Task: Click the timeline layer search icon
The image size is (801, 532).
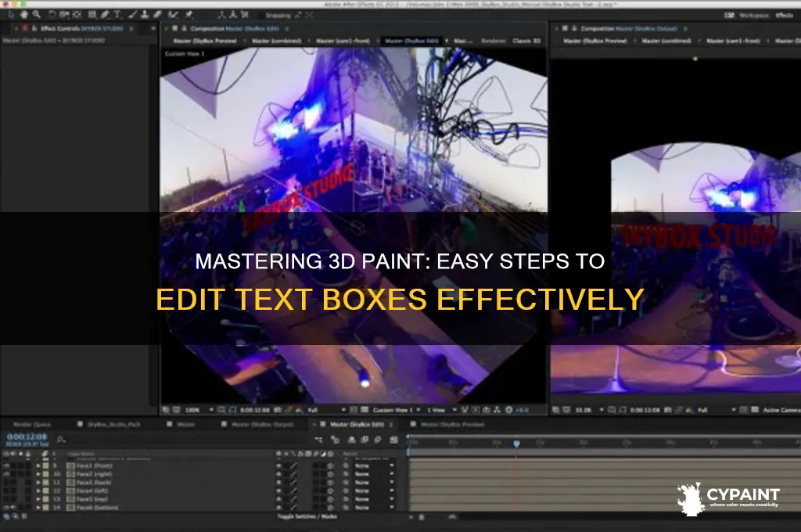Action: click(60, 440)
